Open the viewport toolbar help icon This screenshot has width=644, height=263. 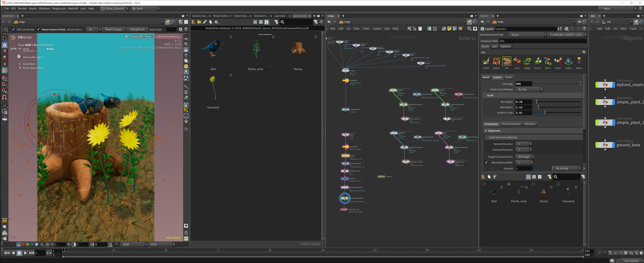pos(186,30)
